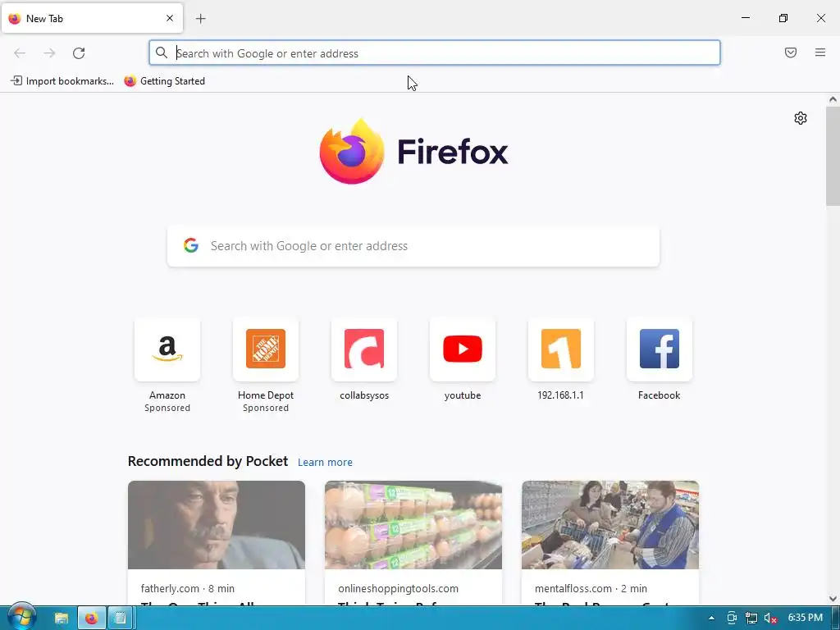Click Learn more beside Pocket heading
Screen dimensions: 840x630
click(325, 463)
